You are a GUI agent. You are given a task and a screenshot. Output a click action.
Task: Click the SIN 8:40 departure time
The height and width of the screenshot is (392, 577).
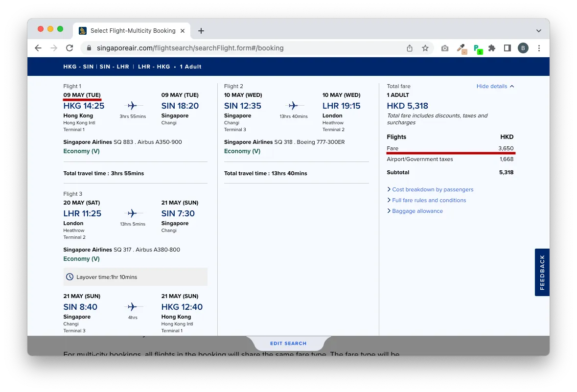pos(80,307)
